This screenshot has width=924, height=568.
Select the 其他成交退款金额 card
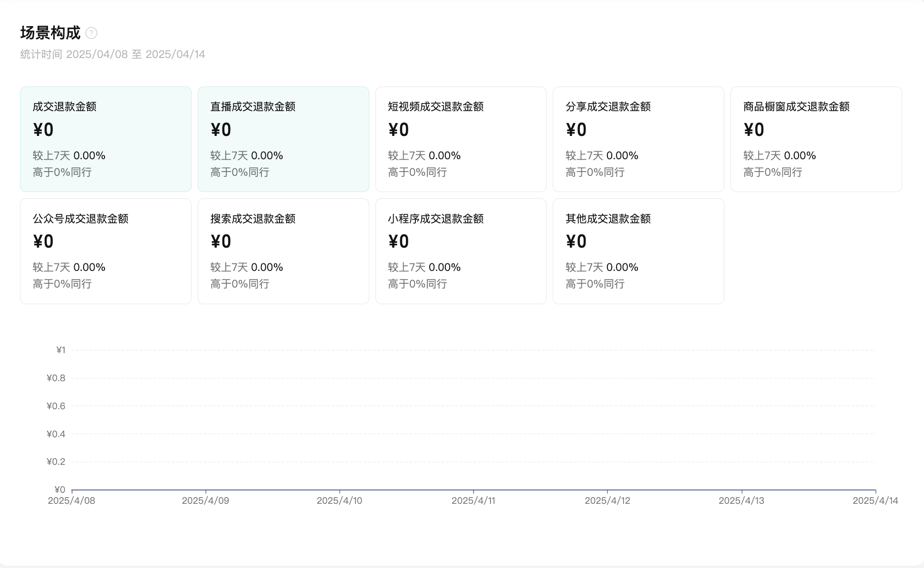tap(638, 251)
